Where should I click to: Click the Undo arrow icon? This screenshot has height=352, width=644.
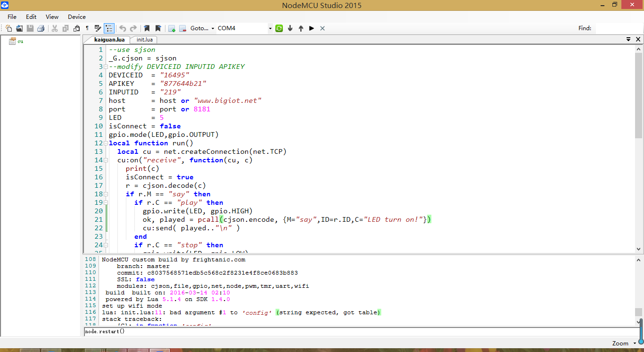click(123, 28)
